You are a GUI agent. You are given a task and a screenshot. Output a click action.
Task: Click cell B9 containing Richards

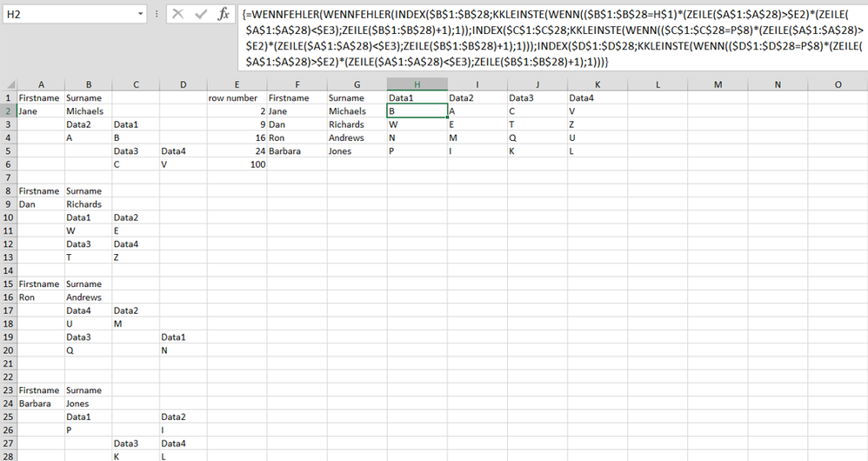[89, 204]
